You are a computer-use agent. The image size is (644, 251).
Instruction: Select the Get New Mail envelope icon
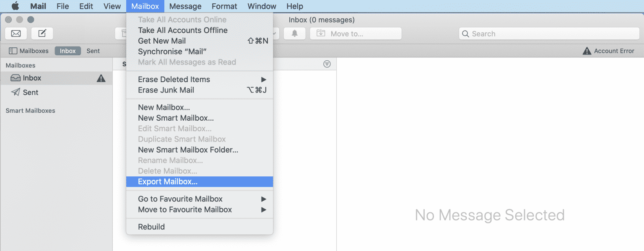pos(16,34)
